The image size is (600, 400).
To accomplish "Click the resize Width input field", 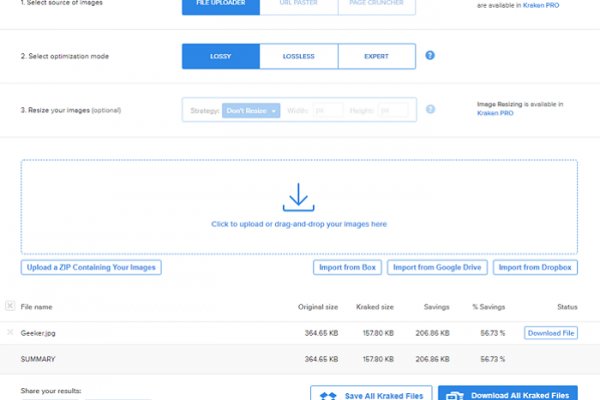I will click(x=328, y=111).
